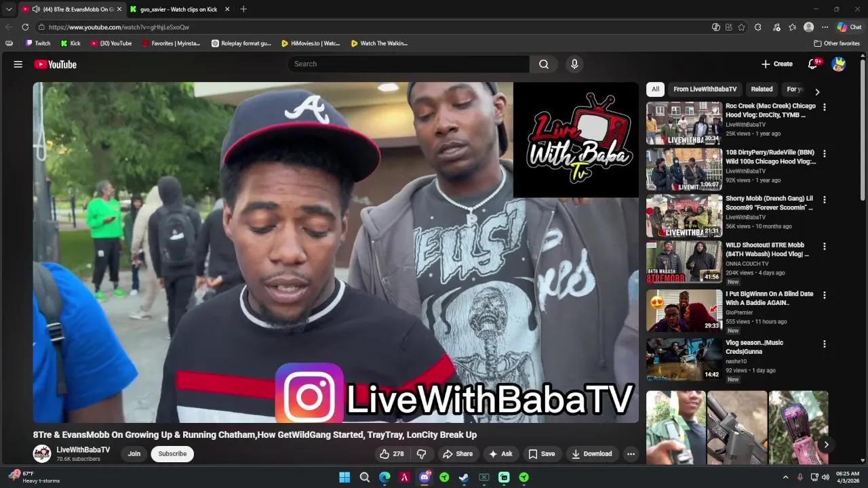Open Vlog season Gunna video thumbnail
This screenshot has height=488, width=868.
click(684, 360)
